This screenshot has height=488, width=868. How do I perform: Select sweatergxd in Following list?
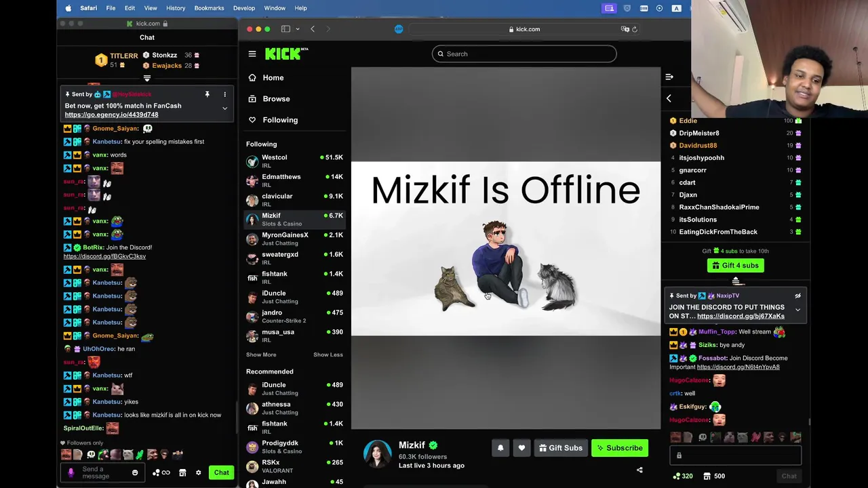pyautogui.click(x=295, y=258)
